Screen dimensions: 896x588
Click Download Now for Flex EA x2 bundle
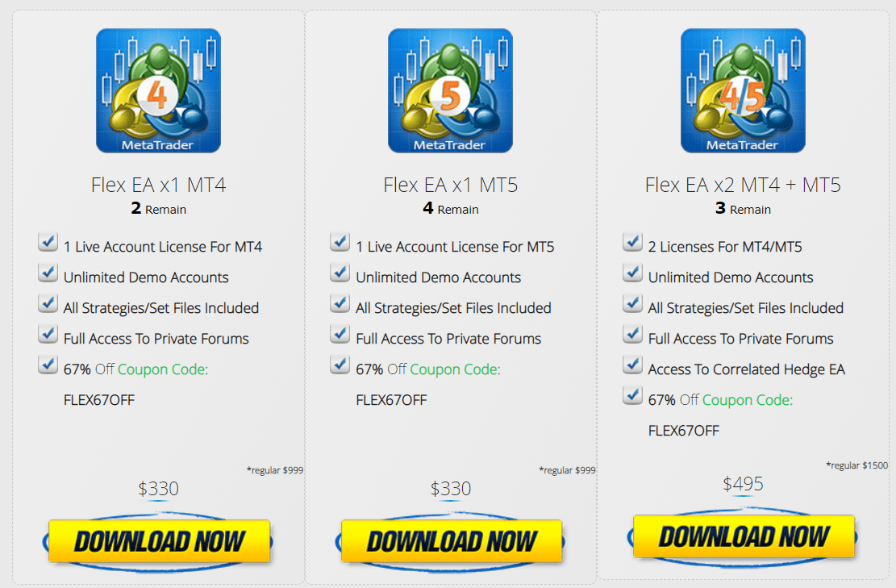click(x=744, y=536)
